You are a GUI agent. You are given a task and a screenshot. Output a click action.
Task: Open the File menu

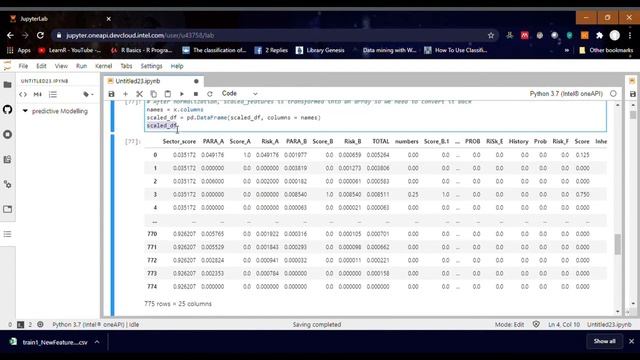click(x=23, y=66)
